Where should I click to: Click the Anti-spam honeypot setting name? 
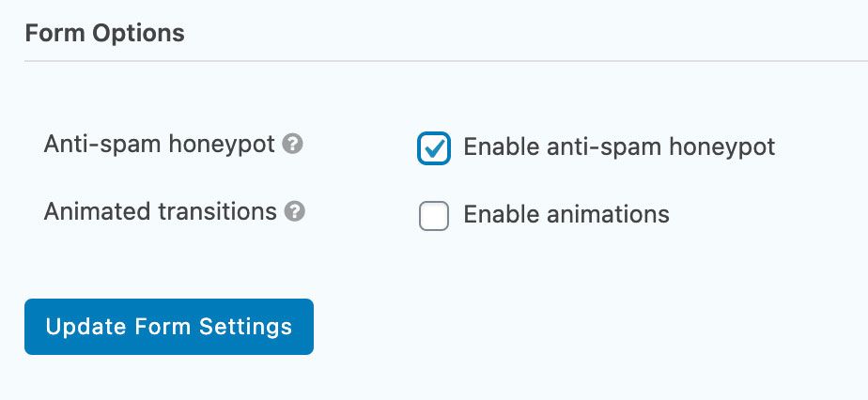point(160,145)
